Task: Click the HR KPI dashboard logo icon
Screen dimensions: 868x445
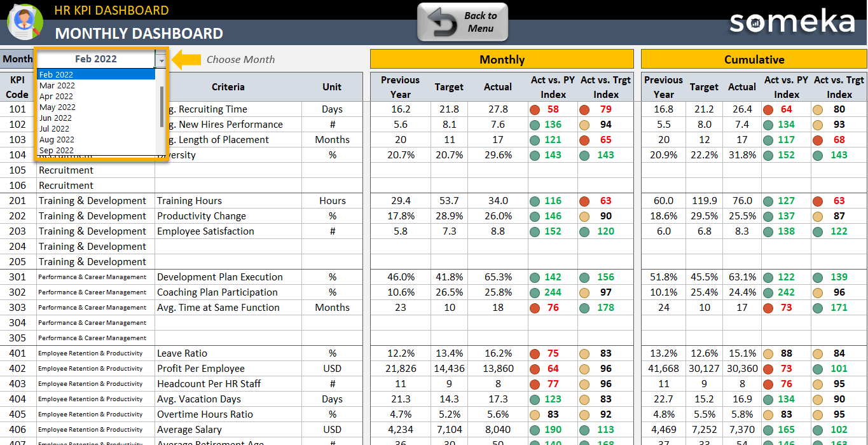Action: click(24, 21)
